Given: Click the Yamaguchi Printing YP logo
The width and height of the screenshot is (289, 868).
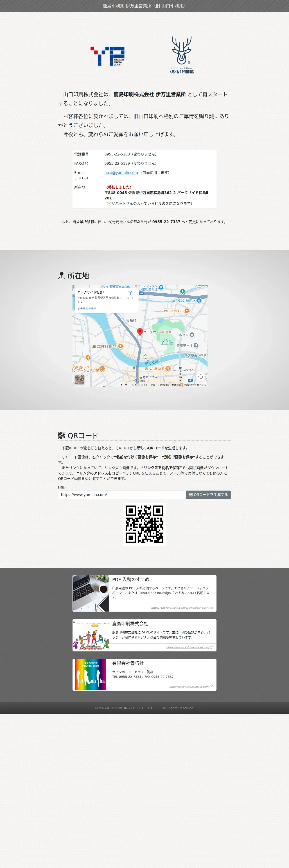Looking at the screenshot, I should point(108,56).
